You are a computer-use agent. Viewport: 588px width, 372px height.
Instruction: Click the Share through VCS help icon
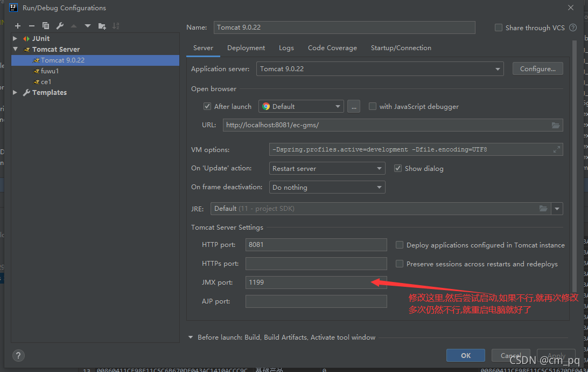tap(573, 27)
